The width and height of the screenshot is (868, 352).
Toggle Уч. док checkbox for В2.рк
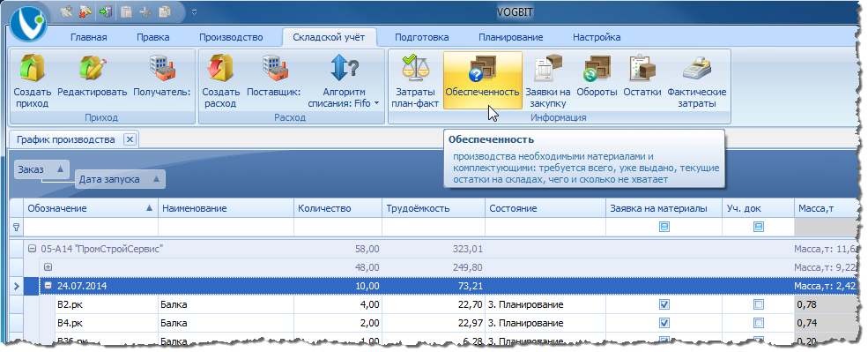point(758,304)
